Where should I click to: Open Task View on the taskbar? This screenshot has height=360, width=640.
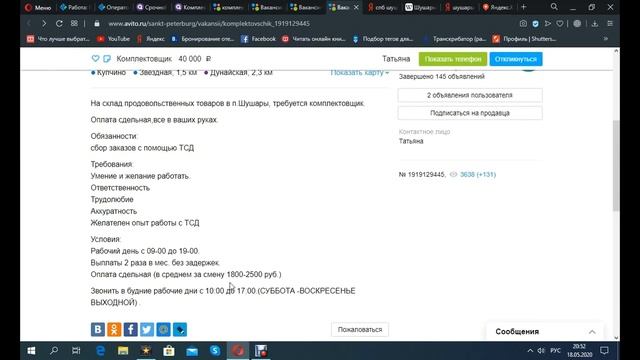click(x=76, y=351)
